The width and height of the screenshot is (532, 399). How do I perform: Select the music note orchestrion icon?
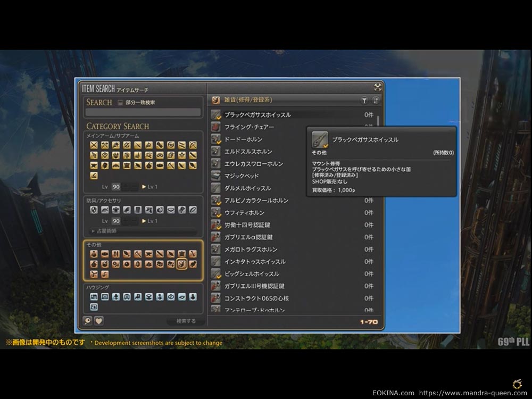(x=105, y=274)
